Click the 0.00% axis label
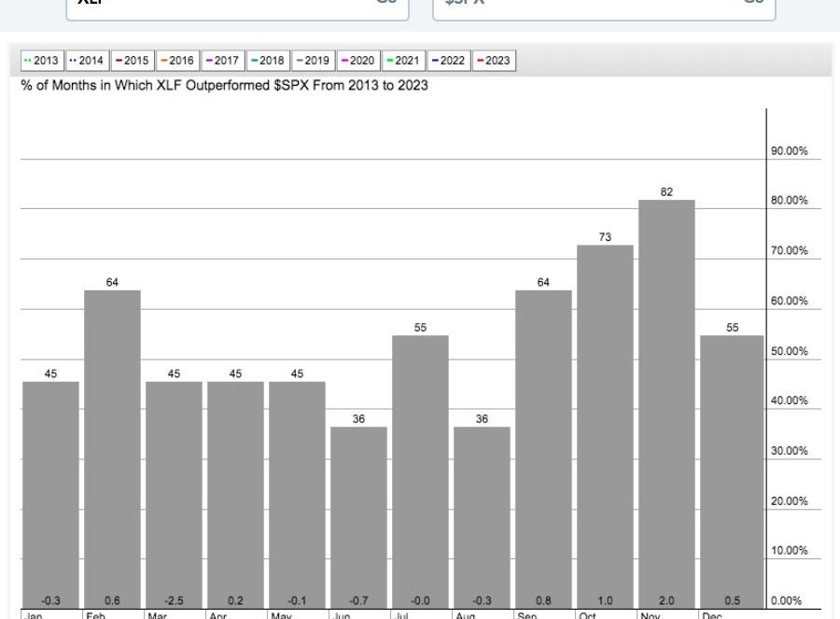The height and width of the screenshot is (619, 840). pyautogui.click(x=787, y=600)
